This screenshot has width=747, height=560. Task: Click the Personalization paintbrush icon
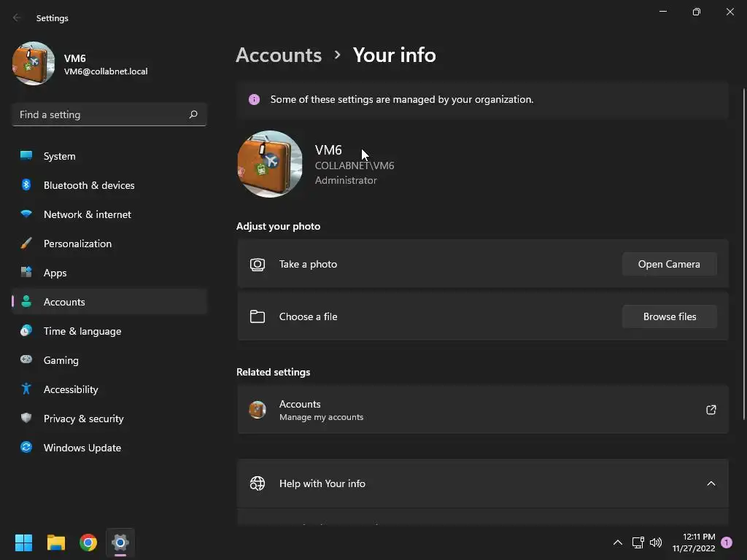(26, 244)
